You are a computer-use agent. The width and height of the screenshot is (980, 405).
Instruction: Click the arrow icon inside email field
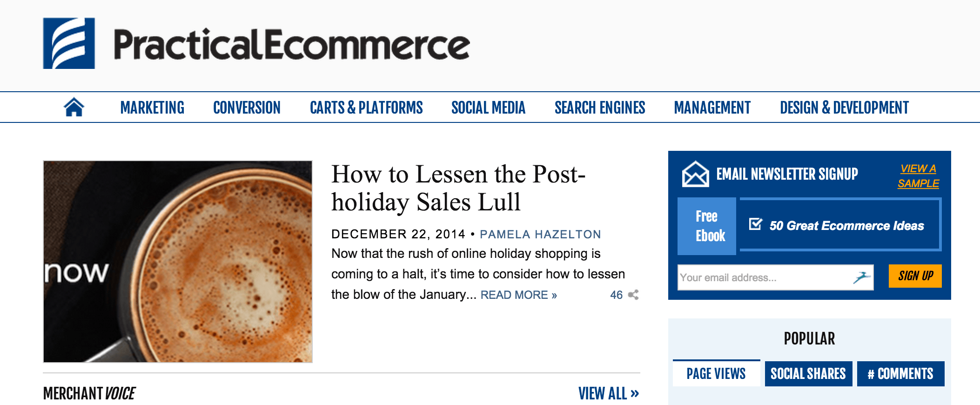click(861, 277)
